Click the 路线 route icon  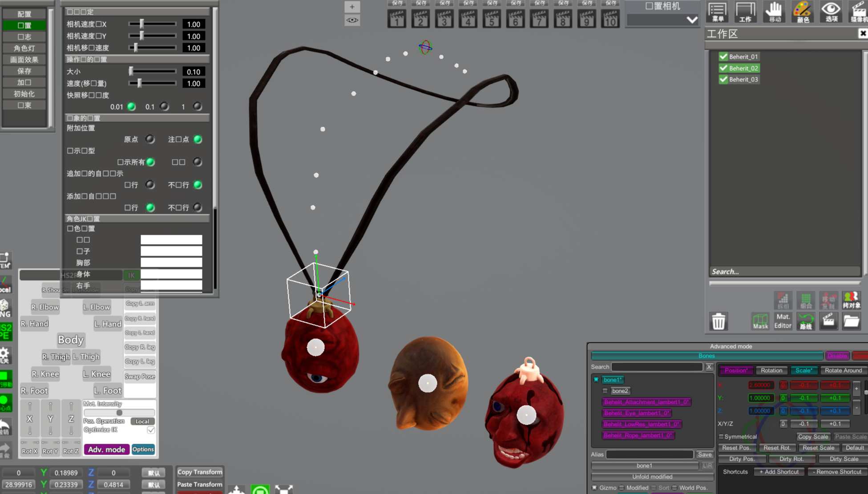pyautogui.click(x=806, y=321)
